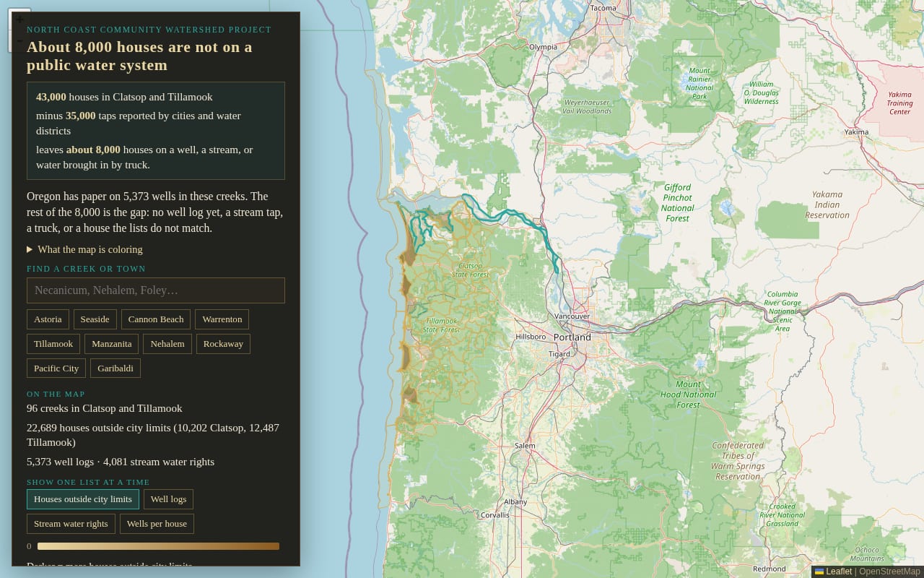Click the Tacoma label on the map
Viewport: 924px width, 578px height.
click(x=603, y=8)
